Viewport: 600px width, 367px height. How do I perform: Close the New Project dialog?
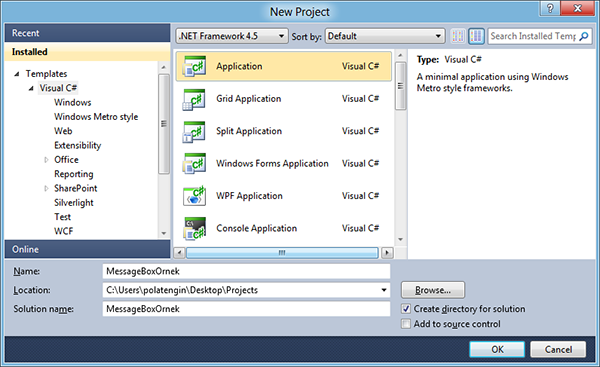click(578, 8)
